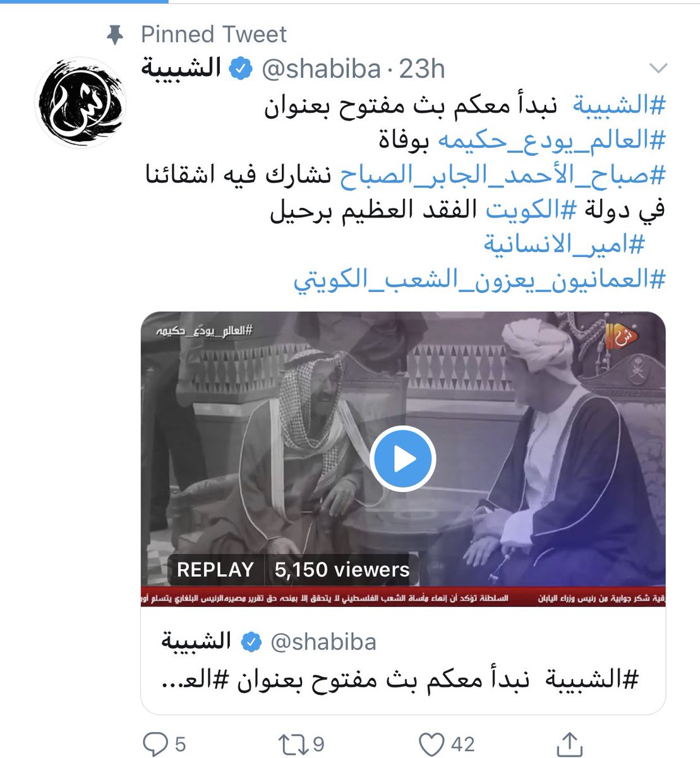Click the verified badge next to الشبيبة
This screenshot has width=700, height=758.
tap(241, 68)
